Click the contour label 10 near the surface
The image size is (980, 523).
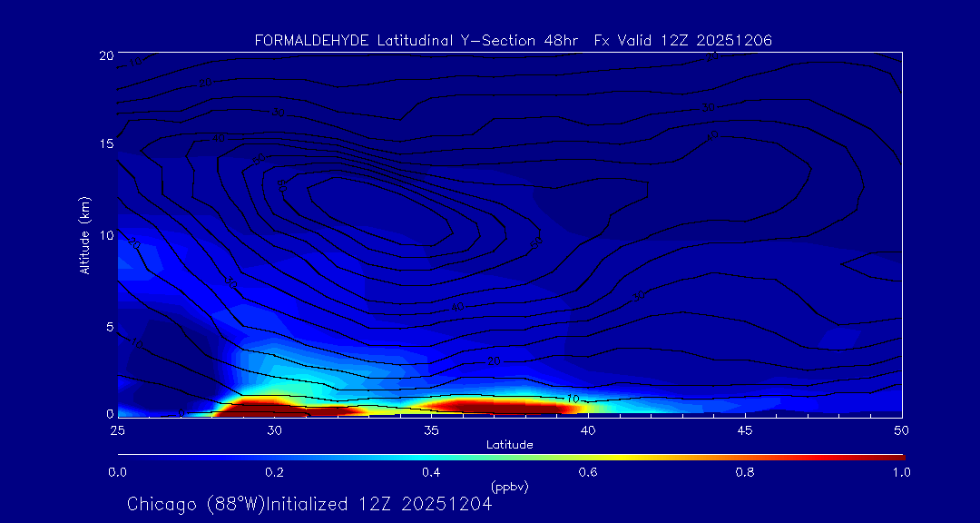(573, 399)
